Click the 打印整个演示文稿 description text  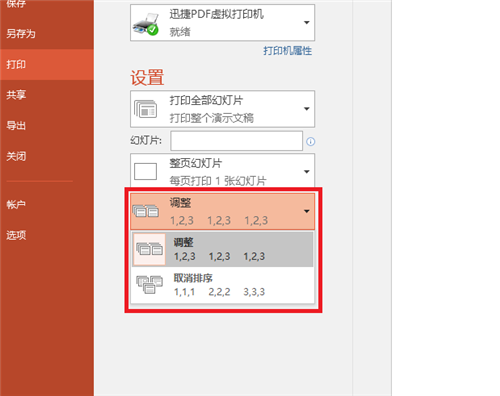(212, 118)
